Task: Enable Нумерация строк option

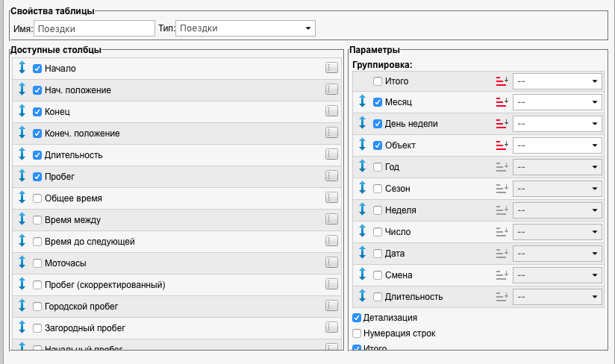Action: pyautogui.click(x=357, y=333)
